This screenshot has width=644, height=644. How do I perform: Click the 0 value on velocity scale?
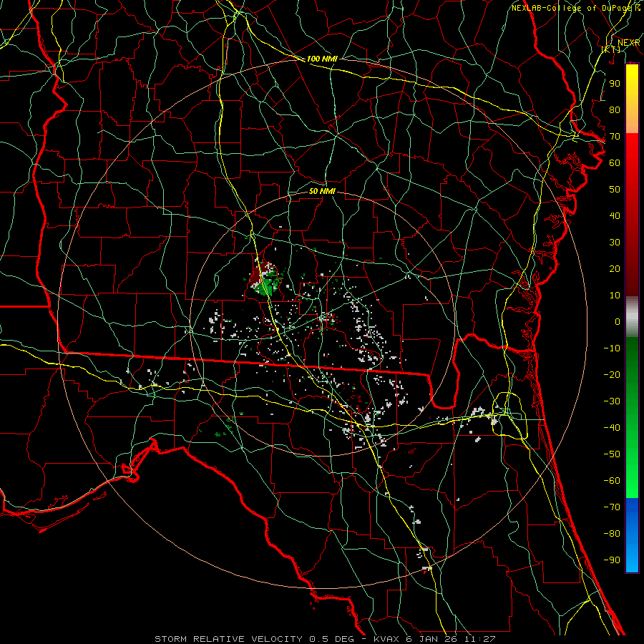618,321
